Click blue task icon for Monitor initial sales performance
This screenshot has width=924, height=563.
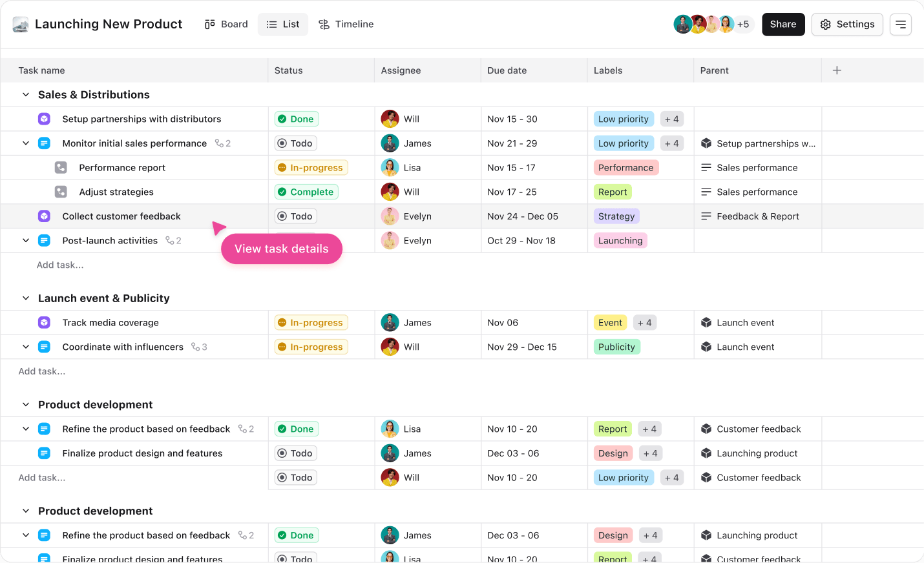tap(44, 143)
